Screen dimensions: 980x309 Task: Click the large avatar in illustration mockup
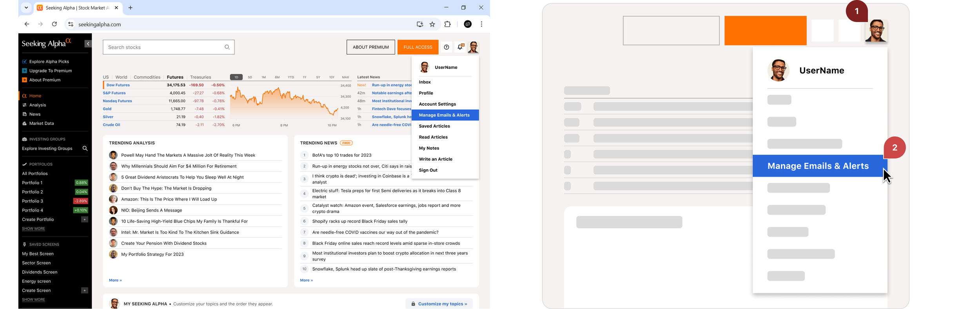(778, 70)
